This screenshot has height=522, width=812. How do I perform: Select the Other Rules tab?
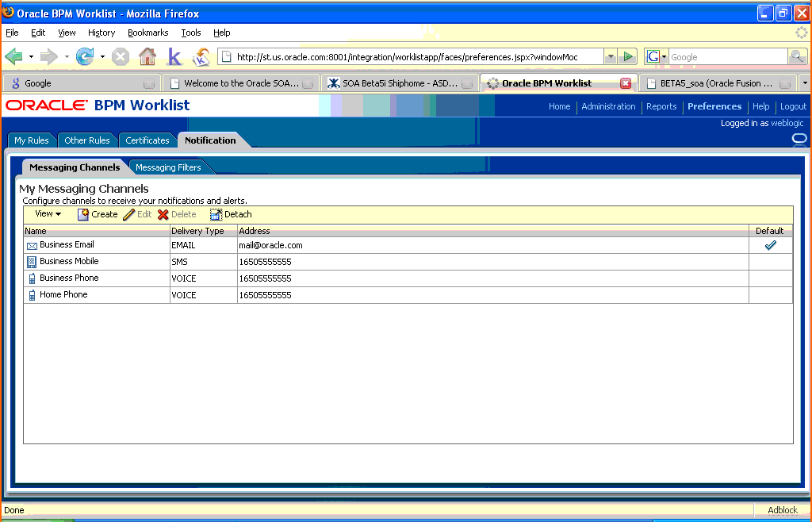coord(87,140)
